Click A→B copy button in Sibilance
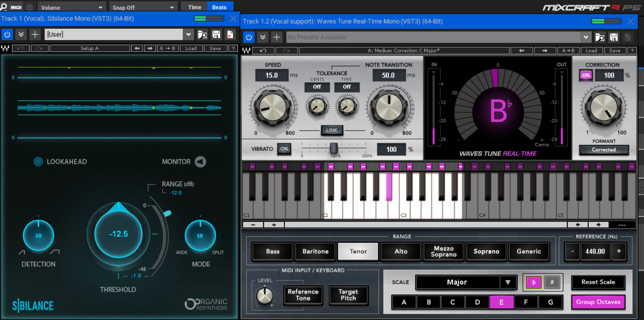This screenshot has height=320, width=644. click(167, 48)
